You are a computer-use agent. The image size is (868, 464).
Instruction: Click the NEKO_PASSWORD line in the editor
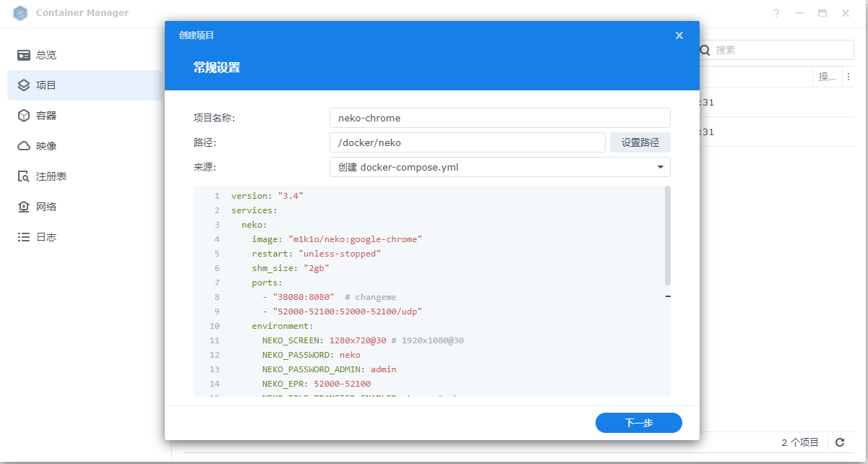coord(311,355)
